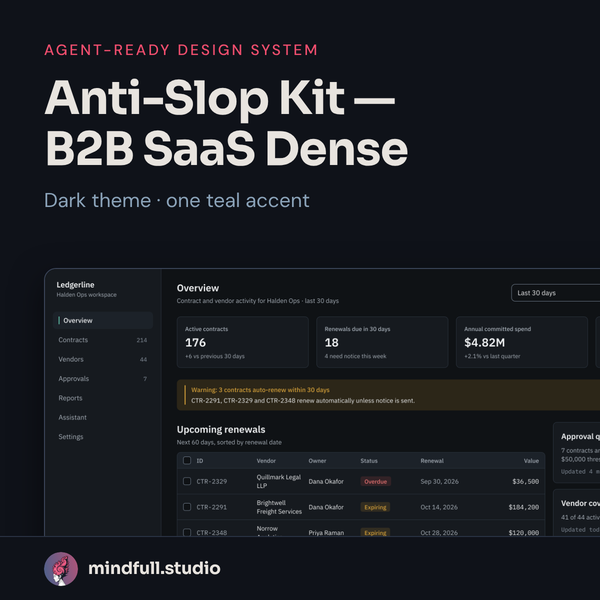Click the Oct 28, 2026 renewal date
The height and width of the screenshot is (600, 600).
439,532
